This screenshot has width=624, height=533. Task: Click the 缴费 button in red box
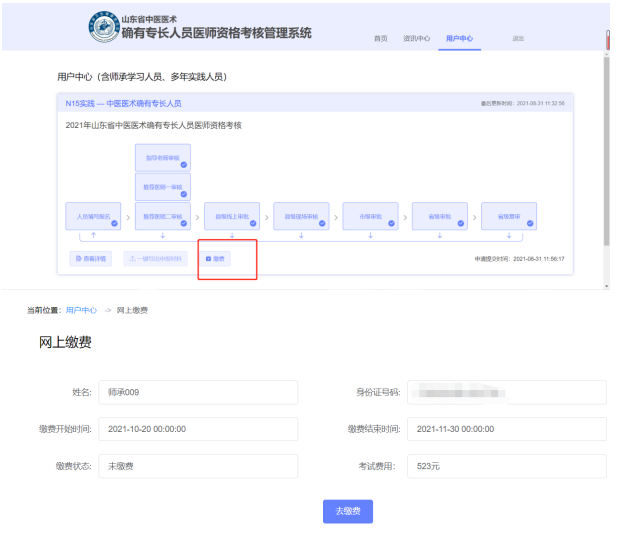pyautogui.click(x=216, y=258)
